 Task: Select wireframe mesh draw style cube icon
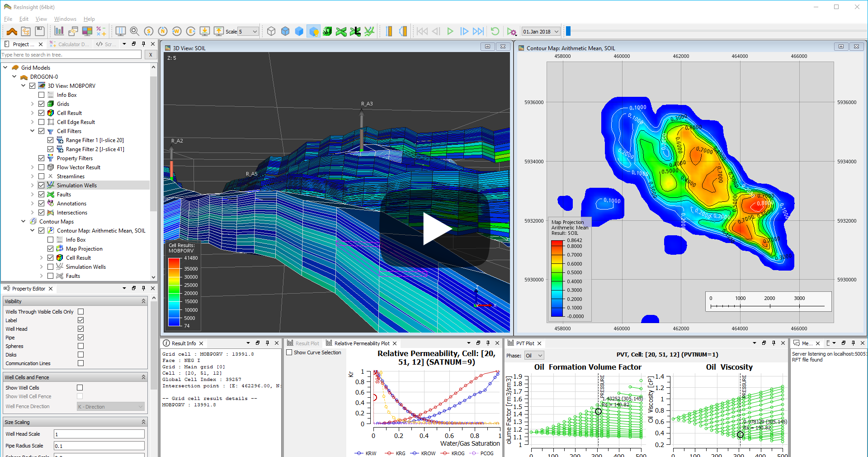pos(271,31)
